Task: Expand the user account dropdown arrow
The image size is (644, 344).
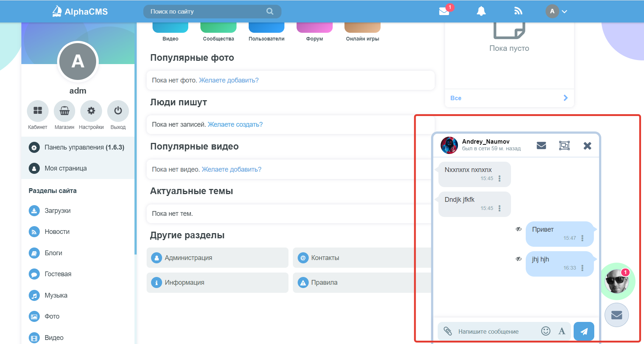Action: tap(564, 12)
